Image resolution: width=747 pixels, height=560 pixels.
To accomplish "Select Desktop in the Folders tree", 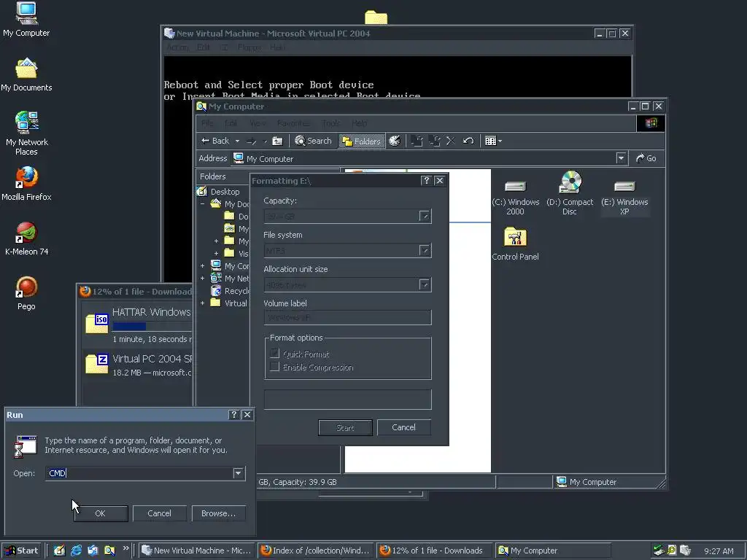I will (x=225, y=192).
